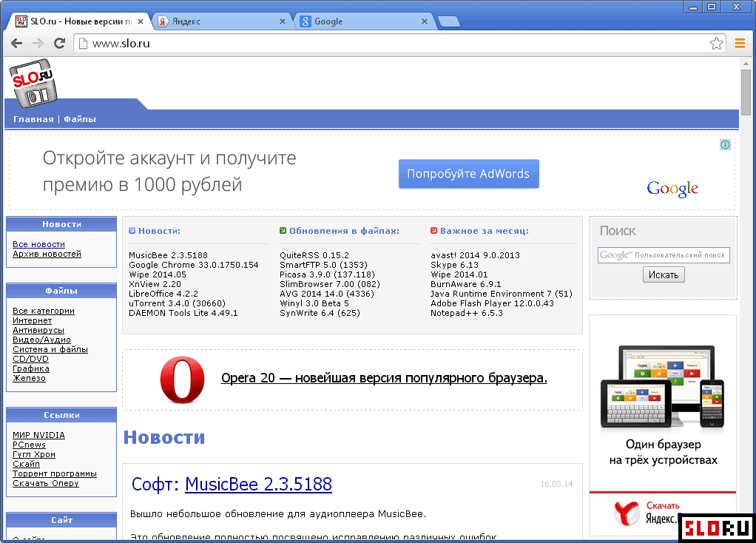
Task: Open the Железо category link
Action: click(29, 379)
